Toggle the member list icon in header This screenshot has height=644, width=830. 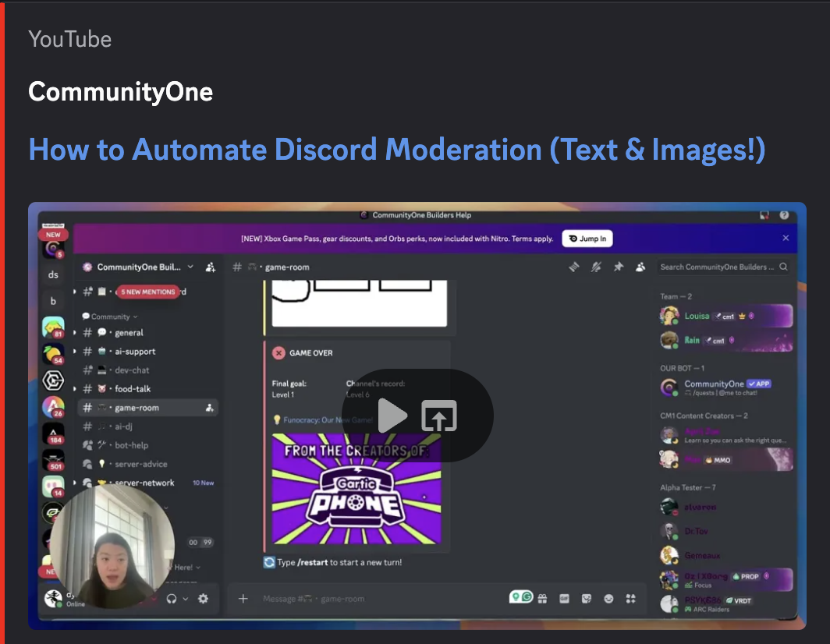[640, 267]
